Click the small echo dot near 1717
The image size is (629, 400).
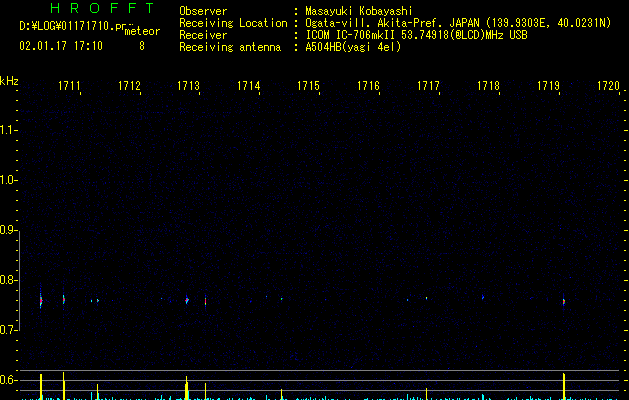point(426,298)
